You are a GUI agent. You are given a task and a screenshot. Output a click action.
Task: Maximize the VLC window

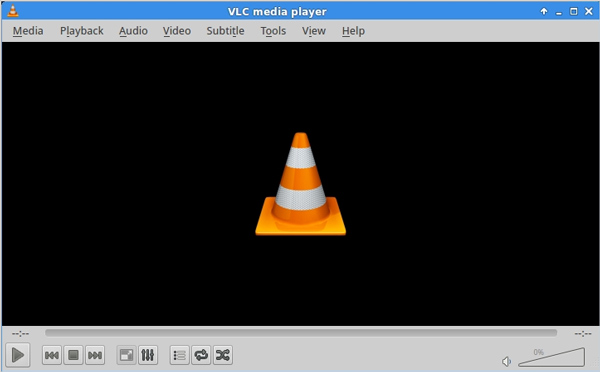(574, 11)
